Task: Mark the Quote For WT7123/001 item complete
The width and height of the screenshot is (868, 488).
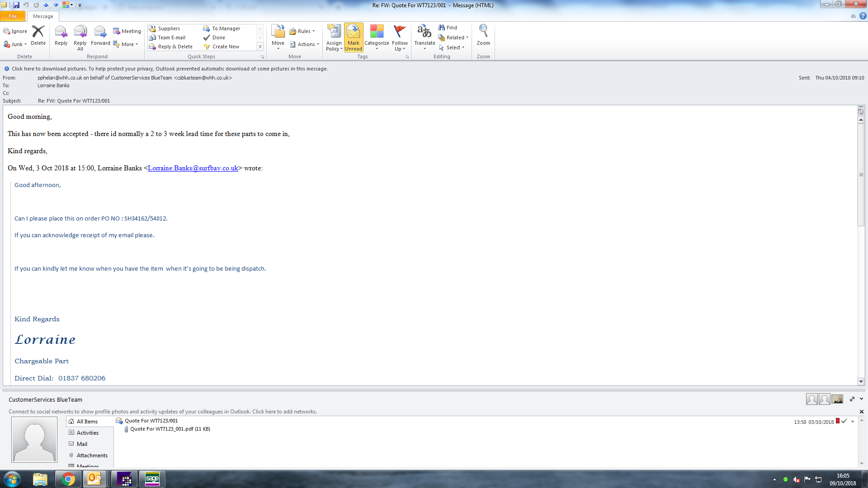Action: click(844, 421)
